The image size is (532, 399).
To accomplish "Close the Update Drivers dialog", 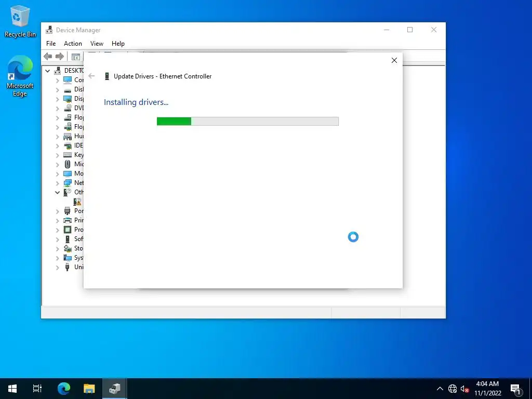I will (x=394, y=60).
